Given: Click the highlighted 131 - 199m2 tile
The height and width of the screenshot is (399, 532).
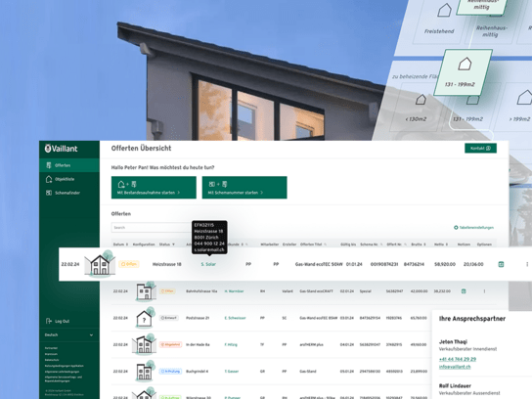Looking at the screenshot, I should [464, 72].
